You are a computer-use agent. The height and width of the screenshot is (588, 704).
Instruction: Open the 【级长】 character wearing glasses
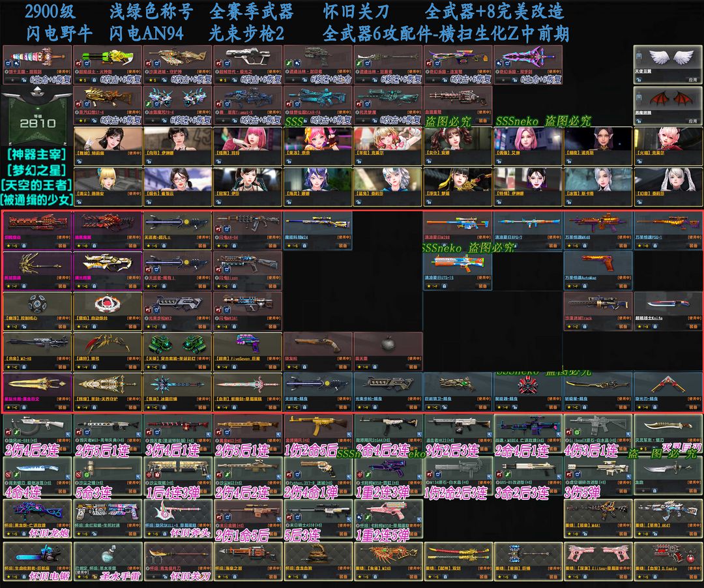click(178, 187)
